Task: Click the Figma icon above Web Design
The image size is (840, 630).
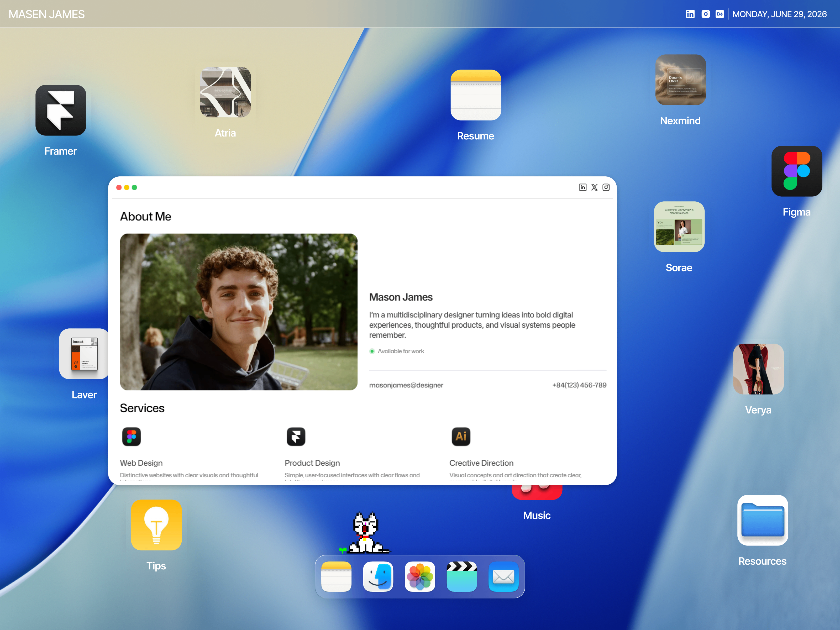Action: [x=132, y=436]
